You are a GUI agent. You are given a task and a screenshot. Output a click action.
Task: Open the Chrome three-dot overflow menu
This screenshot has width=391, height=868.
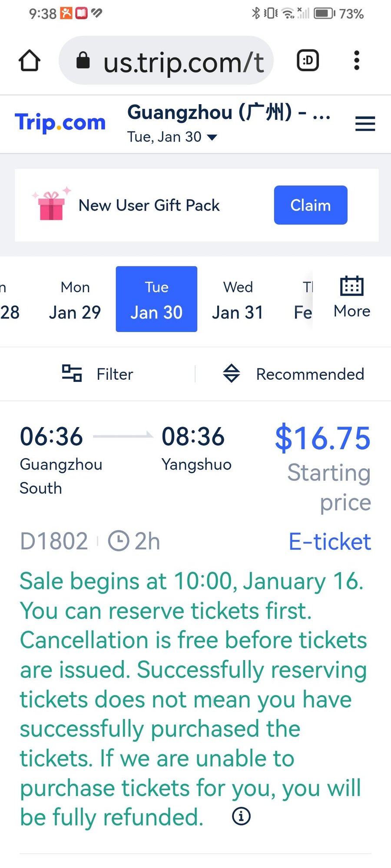[x=357, y=60]
